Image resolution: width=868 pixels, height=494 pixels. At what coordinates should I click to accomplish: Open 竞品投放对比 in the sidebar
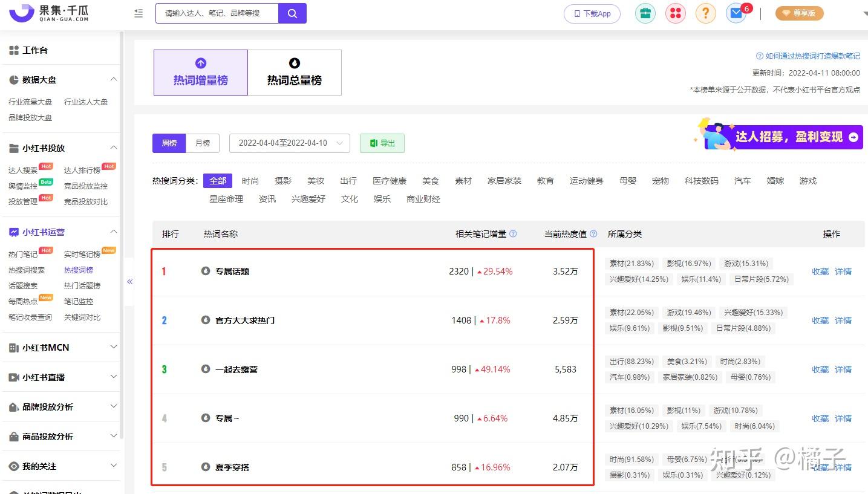pos(86,202)
